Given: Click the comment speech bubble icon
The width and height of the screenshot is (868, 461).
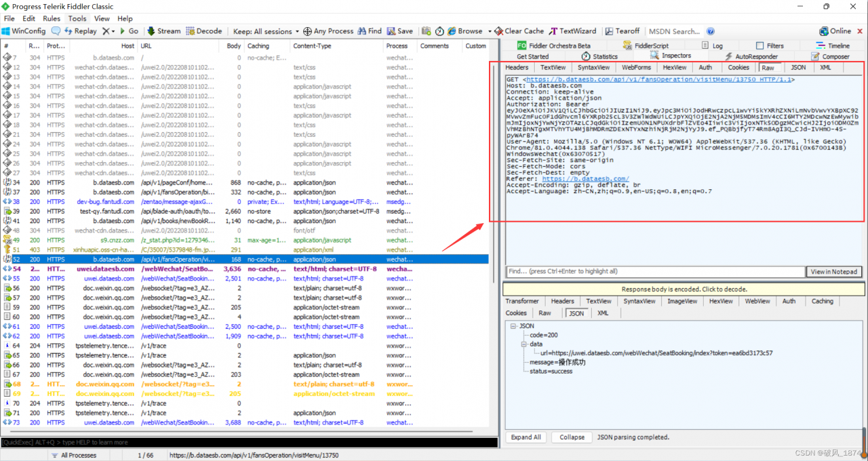Looking at the screenshot, I should [x=56, y=31].
